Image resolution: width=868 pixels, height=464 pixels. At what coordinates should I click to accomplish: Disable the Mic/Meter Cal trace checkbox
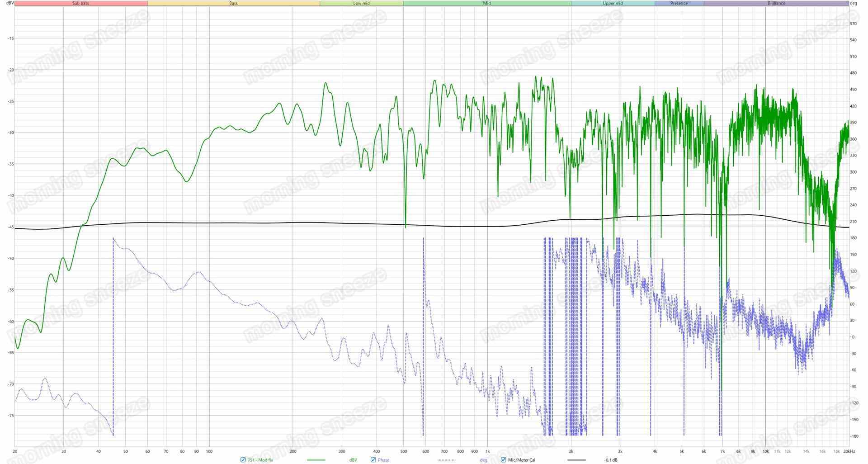[x=504, y=460]
